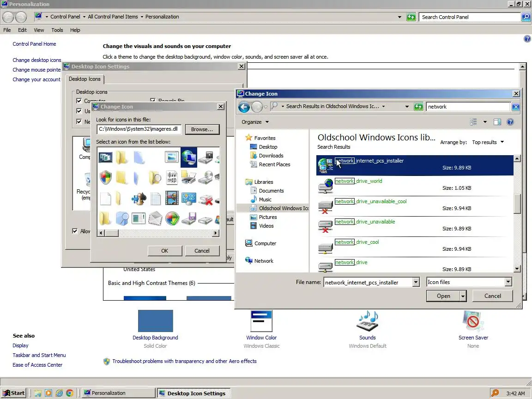Image resolution: width=532 pixels, height=399 pixels.
Task: Click icon list horizontal scrollbar right arrow
Action: 216,233
